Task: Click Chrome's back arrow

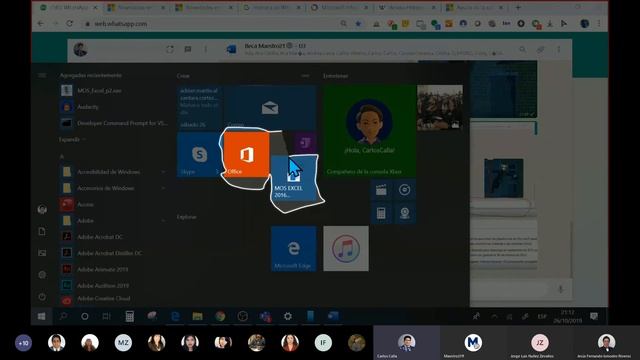Action: point(40,24)
